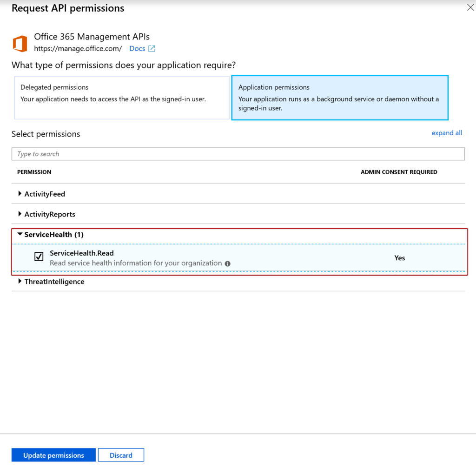Expand the ThreatIntelligence permission group
This screenshot has height=467, width=476.
20,281
